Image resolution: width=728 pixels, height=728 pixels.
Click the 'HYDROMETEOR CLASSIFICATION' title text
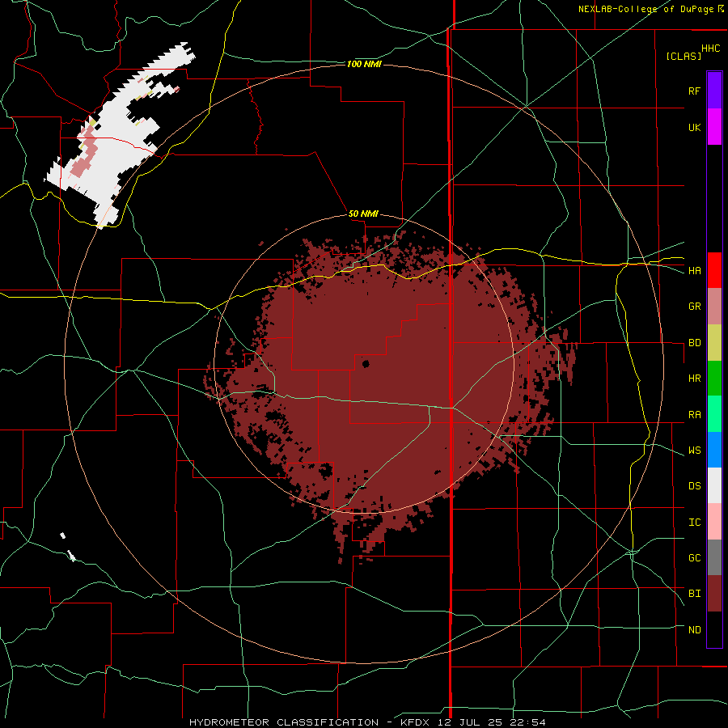click(x=284, y=722)
